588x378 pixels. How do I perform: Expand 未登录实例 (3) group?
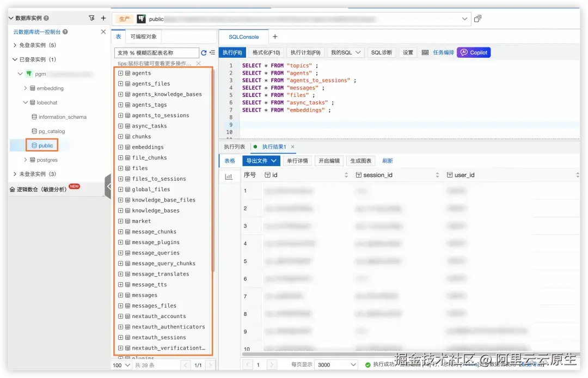pos(15,174)
